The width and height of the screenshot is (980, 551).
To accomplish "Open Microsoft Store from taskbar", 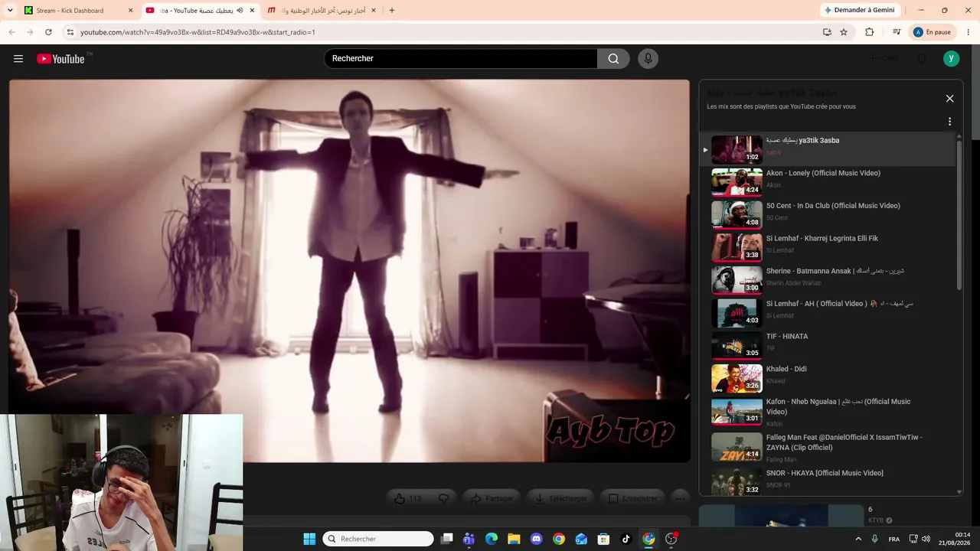I will 603,539.
